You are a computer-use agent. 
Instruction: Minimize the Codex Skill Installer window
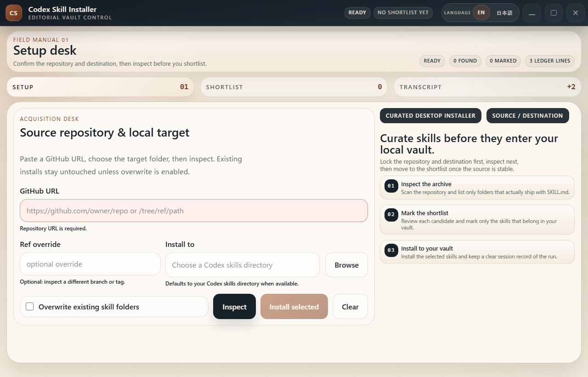(x=531, y=13)
